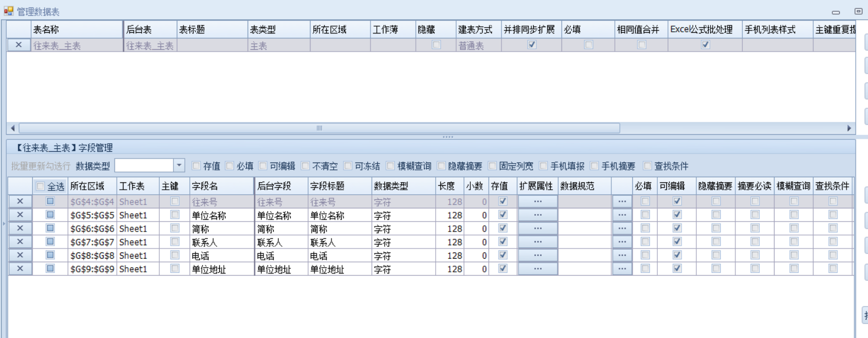The width and height of the screenshot is (868, 338).
Task: Click the 建表方式 cell showing 普通表
Action: coord(478,46)
